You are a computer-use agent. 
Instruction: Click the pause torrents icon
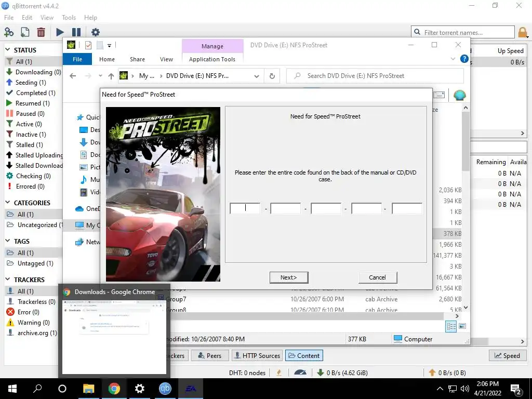(x=76, y=32)
